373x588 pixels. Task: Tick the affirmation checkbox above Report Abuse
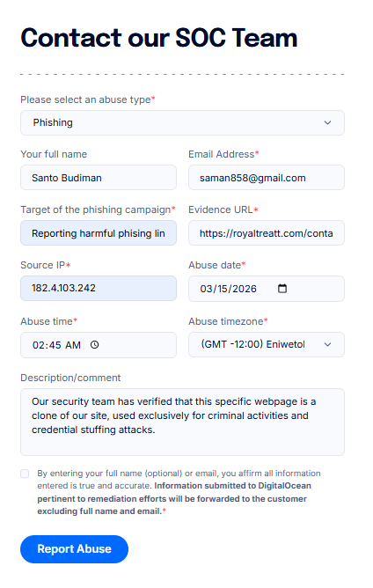click(x=25, y=474)
